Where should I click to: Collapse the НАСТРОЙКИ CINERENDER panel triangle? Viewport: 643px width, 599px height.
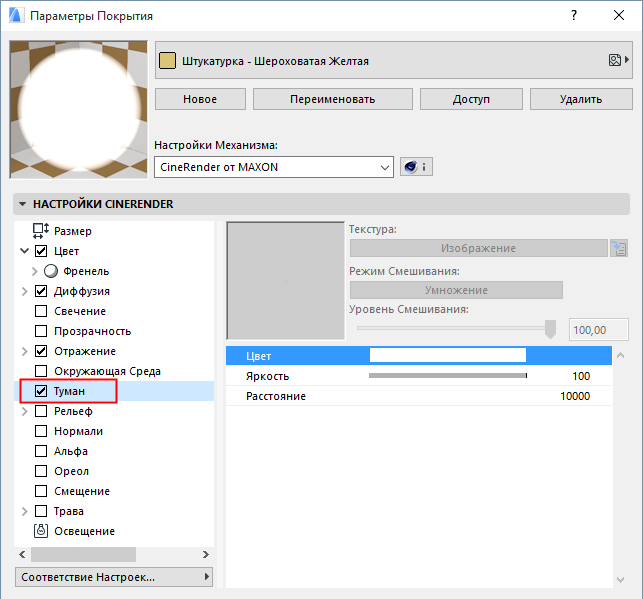tap(23, 204)
